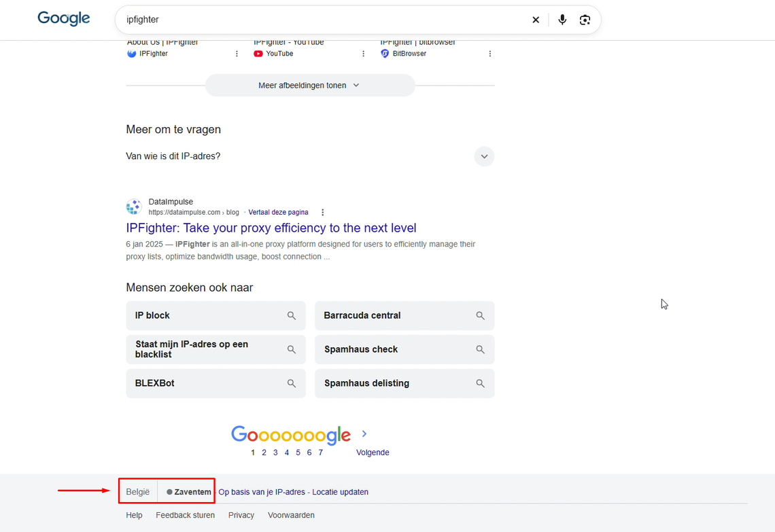Open the Privacy footer link
The width and height of the screenshot is (775, 532).
(241, 515)
